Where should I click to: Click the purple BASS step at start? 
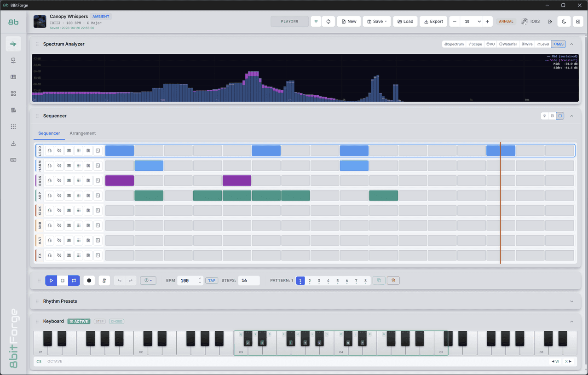pyautogui.click(x=120, y=180)
